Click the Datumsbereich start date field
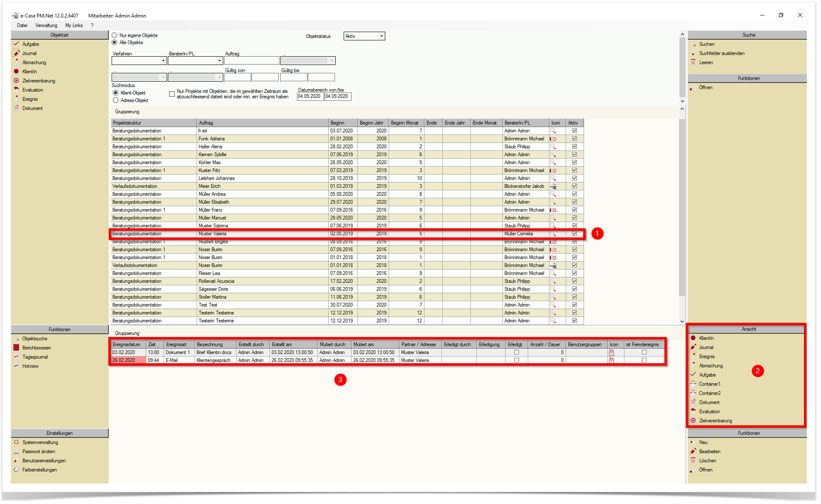 click(x=310, y=96)
